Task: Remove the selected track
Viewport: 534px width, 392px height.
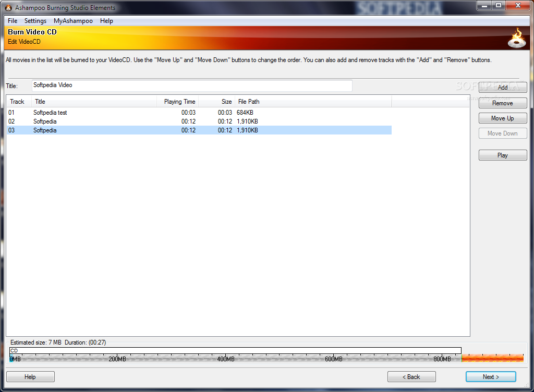Action: tap(503, 103)
